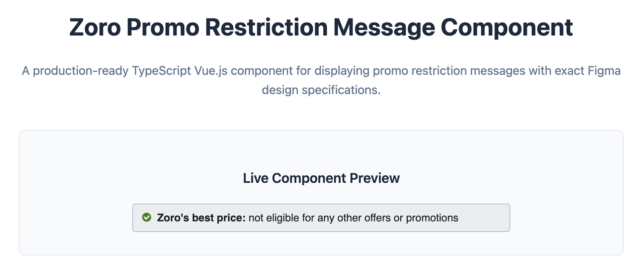Click the Live Component Preview heading

pyautogui.click(x=321, y=178)
